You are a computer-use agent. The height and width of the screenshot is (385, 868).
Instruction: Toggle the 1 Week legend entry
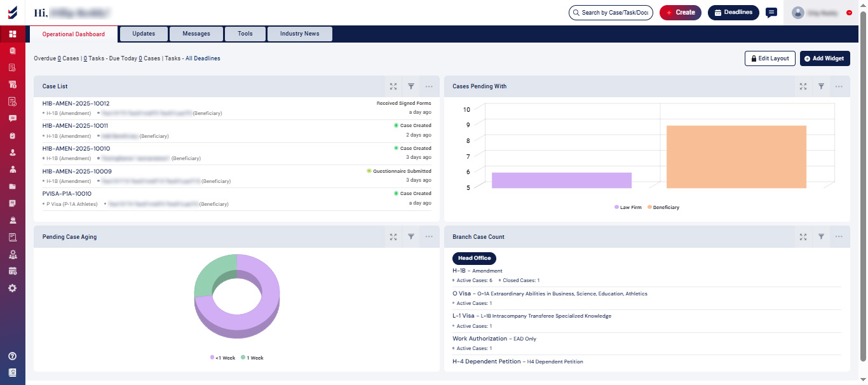[252, 358]
